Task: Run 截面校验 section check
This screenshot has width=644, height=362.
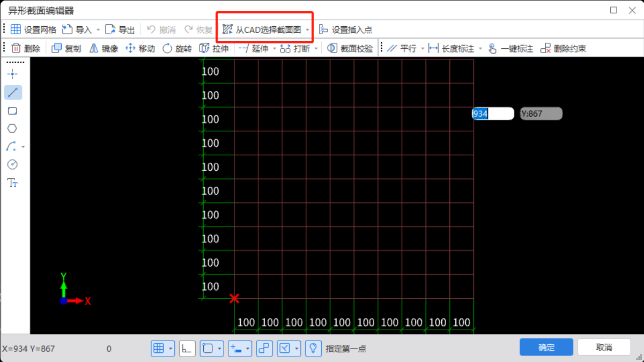Action: tap(350, 48)
